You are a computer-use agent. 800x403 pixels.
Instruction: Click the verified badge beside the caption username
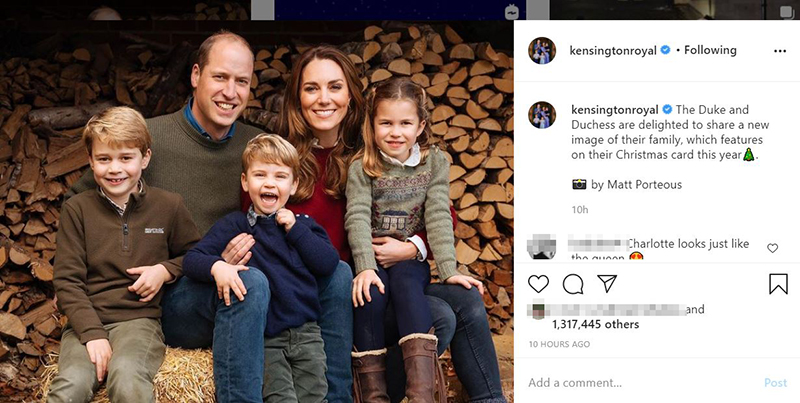(x=665, y=109)
